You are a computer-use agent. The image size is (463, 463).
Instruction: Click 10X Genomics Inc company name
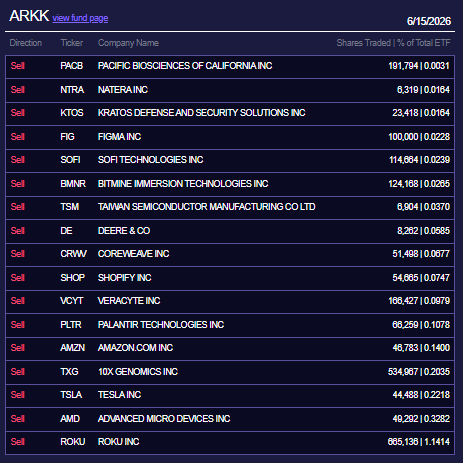[x=138, y=372]
